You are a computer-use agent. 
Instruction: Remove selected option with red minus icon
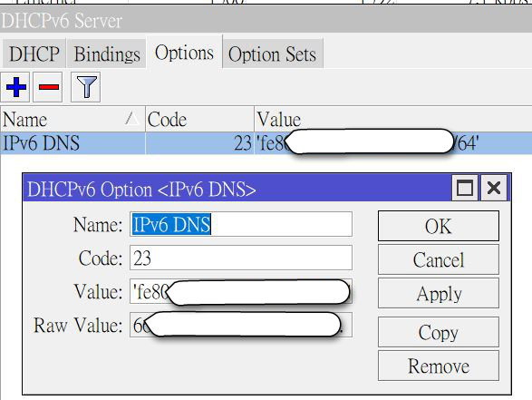pos(48,87)
